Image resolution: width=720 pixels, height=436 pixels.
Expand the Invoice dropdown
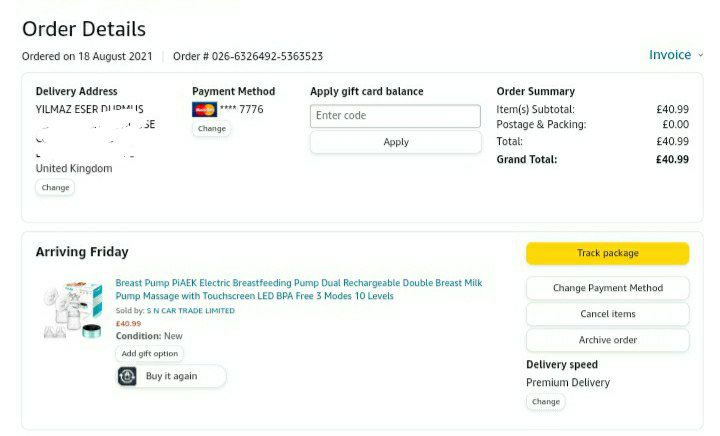(676, 55)
